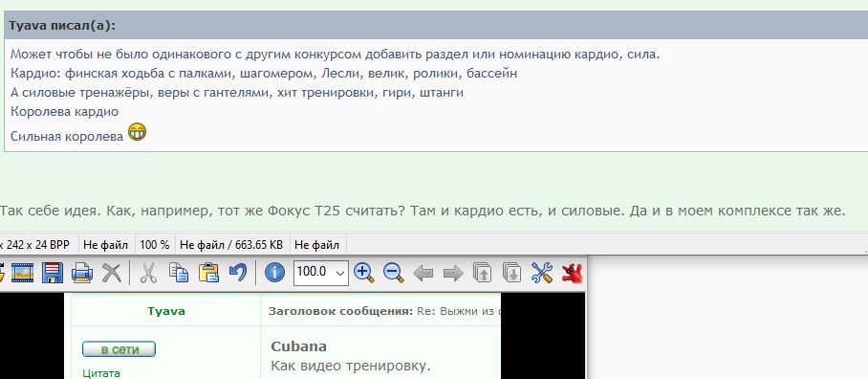Print the image via the printer icon
Viewport: 868px width, 379px height.
click(x=82, y=273)
